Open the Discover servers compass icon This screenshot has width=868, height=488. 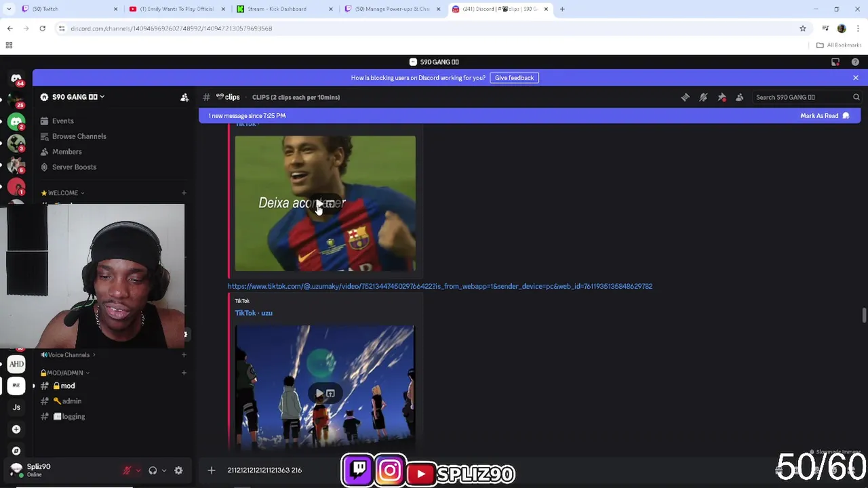(x=16, y=451)
